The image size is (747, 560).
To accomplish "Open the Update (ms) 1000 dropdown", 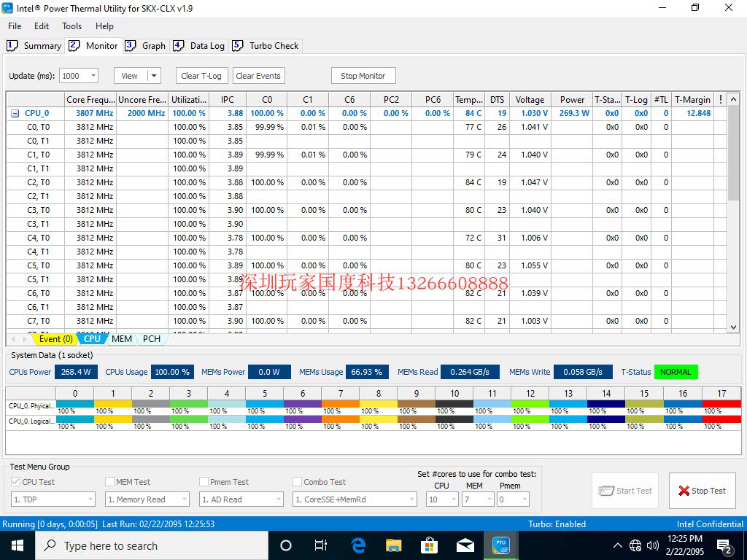I will (x=79, y=76).
